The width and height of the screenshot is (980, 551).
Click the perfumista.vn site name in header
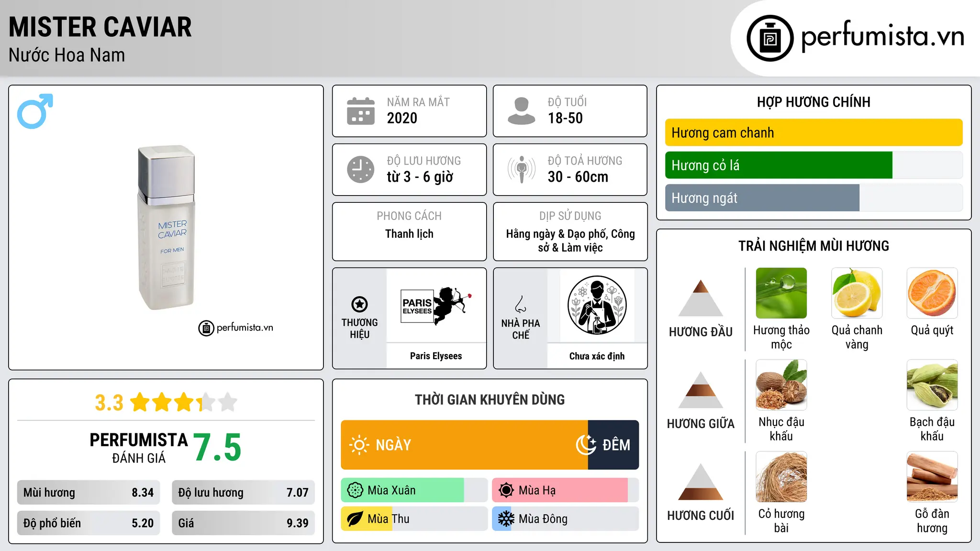(882, 36)
